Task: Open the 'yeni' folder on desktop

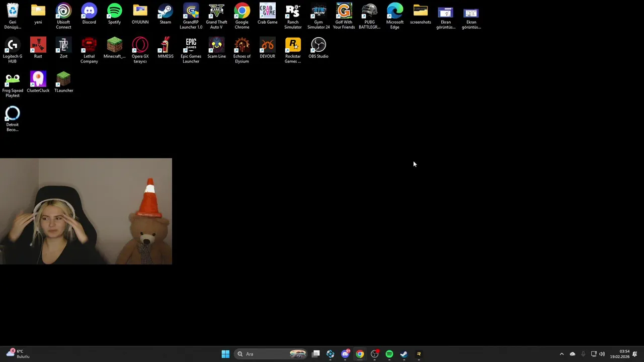Action: tap(38, 14)
